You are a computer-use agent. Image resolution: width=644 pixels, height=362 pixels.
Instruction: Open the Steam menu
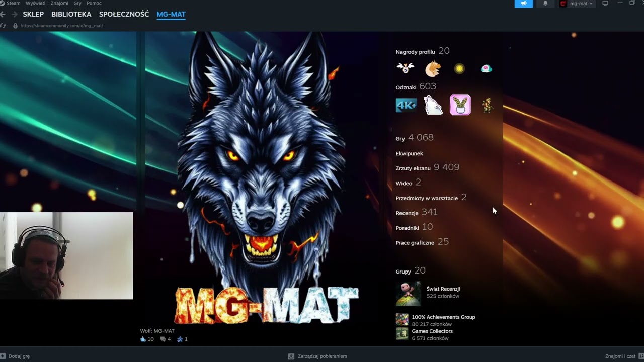13,3
